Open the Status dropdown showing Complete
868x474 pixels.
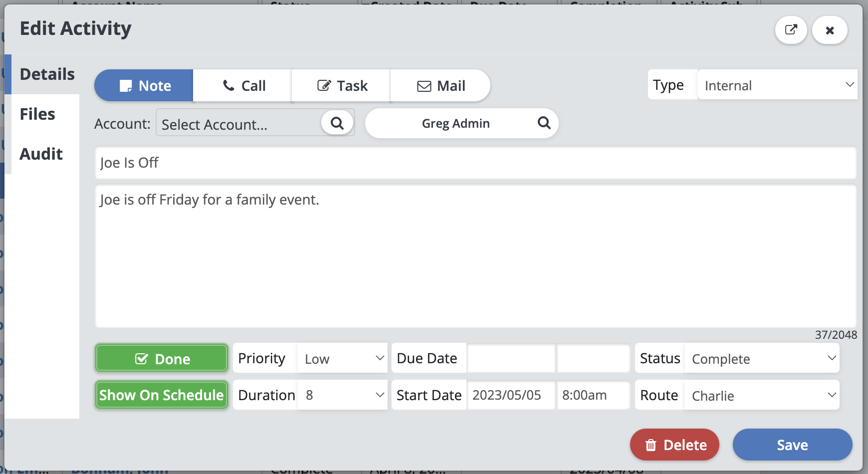pos(762,358)
